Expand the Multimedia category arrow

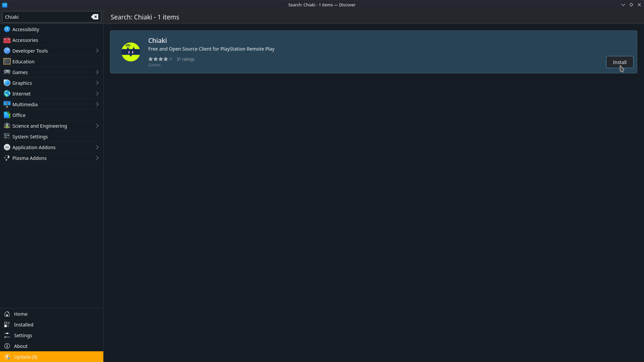pos(97,104)
